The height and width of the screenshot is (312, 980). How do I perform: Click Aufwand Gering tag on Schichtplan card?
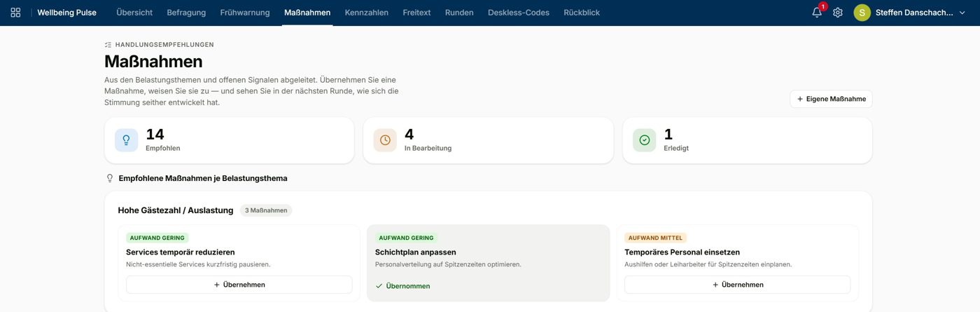[x=407, y=238]
